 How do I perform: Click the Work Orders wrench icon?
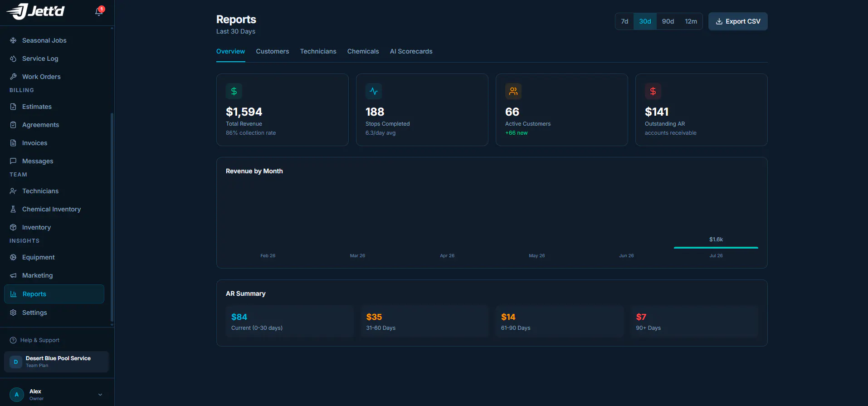pyautogui.click(x=13, y=77)
